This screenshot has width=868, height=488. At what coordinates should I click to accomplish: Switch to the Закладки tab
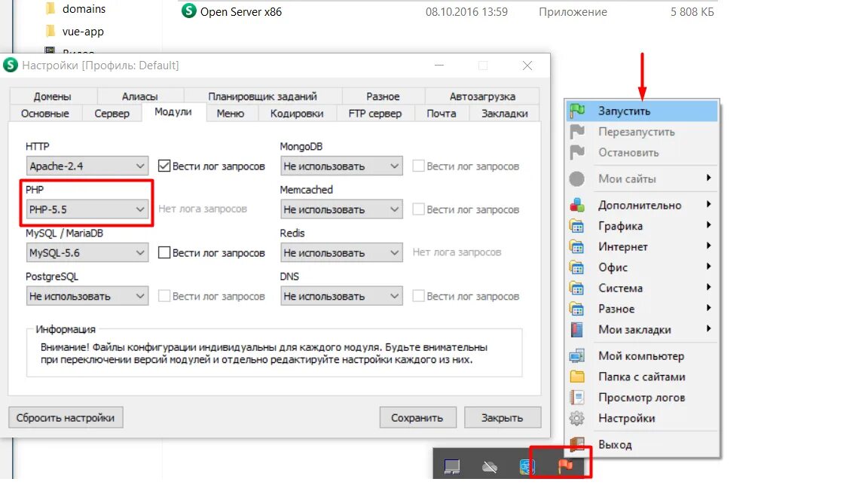click(x=504, y=114)
